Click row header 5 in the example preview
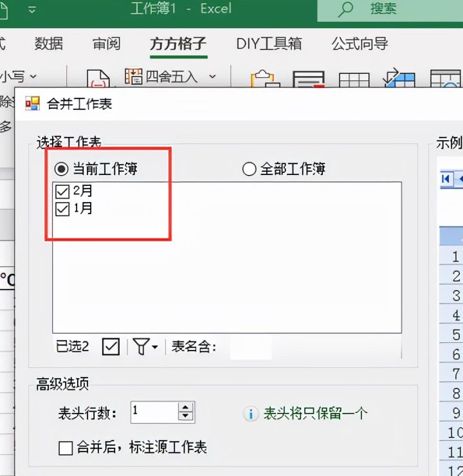Viewport: 463px width, 476px height. click(451, 334)
